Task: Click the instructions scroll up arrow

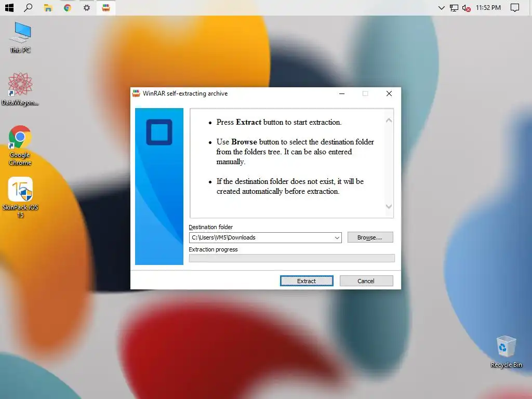Action: (389, 121)
